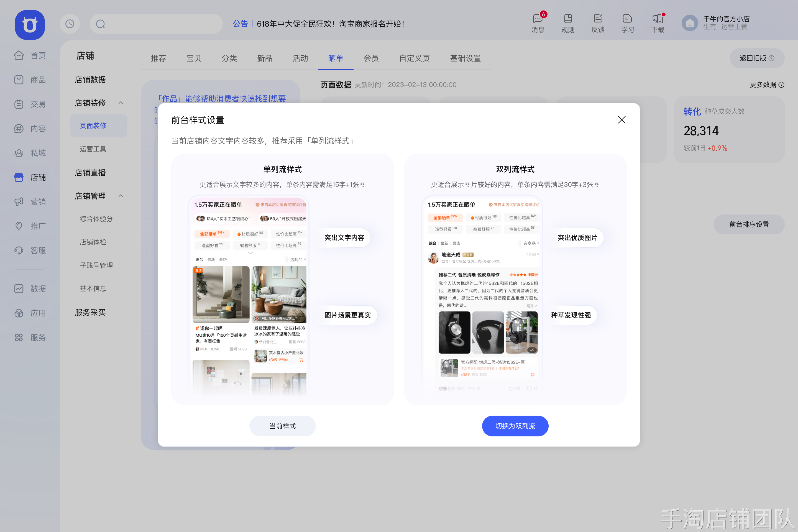Open 数据 data in sidebar
The width and height of the screenshot is (798, 532).
click(x=30, y=289)
